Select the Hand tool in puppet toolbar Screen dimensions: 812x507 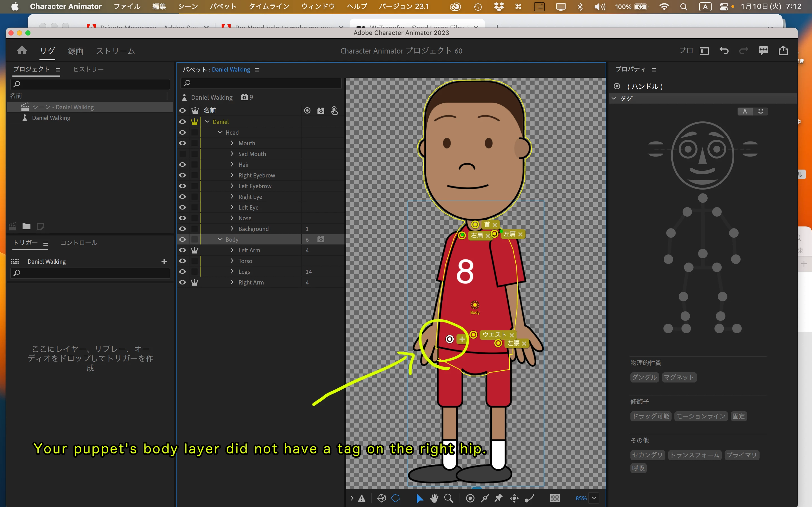tap(434, 498)
